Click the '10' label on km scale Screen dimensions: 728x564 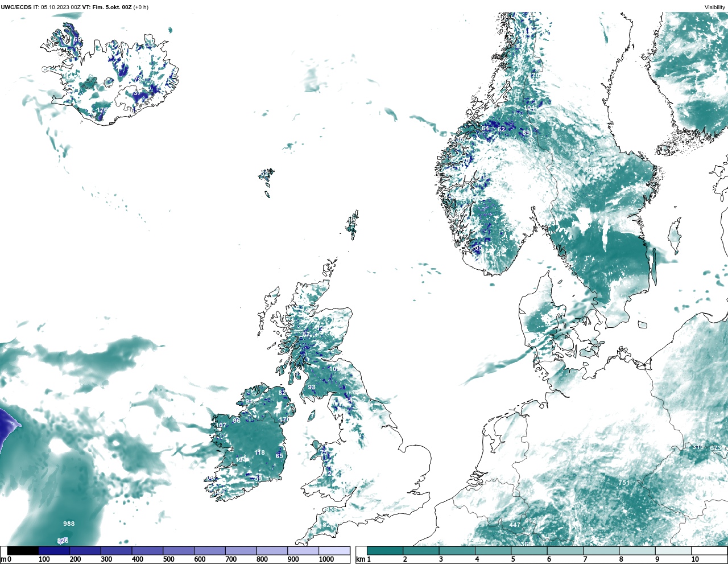pyautogui.click(x=695, y=559)
